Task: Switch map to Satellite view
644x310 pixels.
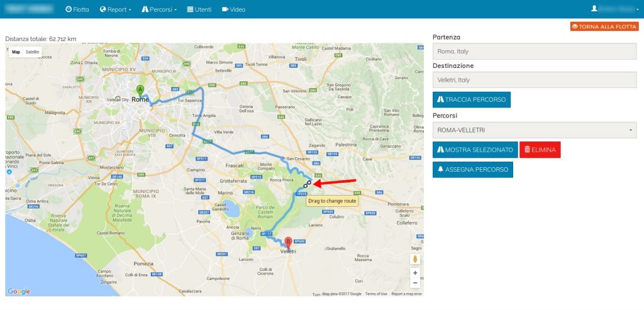Action: (x=33, y=52)
